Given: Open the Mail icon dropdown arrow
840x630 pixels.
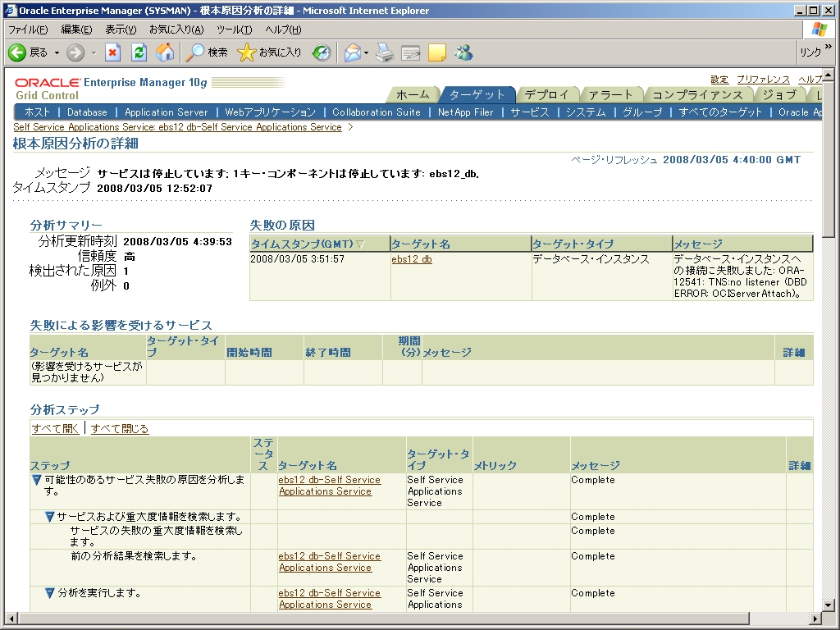Looking at the screenshot, I should click(x=367, y=53).
